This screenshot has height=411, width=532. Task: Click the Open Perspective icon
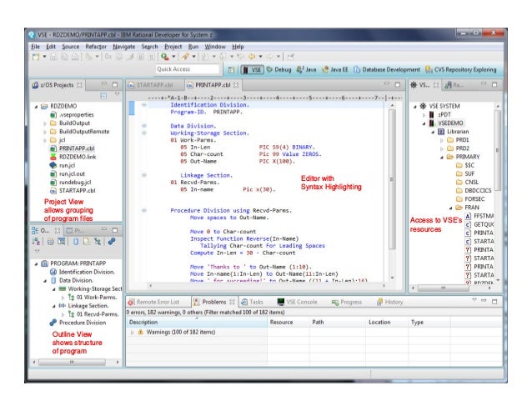coord(231,69)
